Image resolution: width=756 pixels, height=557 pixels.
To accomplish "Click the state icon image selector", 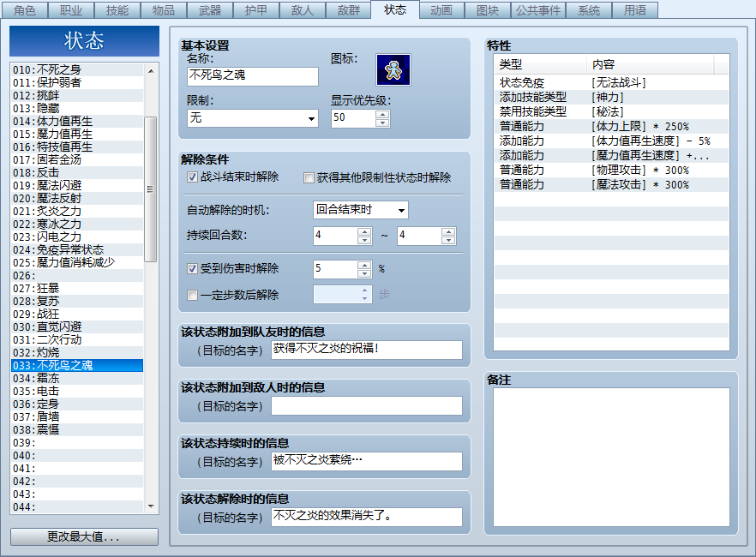I will point(393,70).
